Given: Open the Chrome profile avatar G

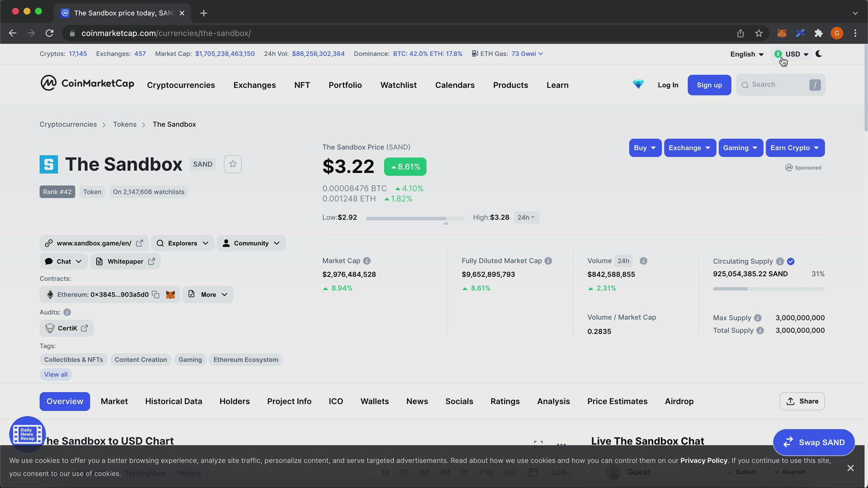Looking at the screenshot, I should [837, 33].
